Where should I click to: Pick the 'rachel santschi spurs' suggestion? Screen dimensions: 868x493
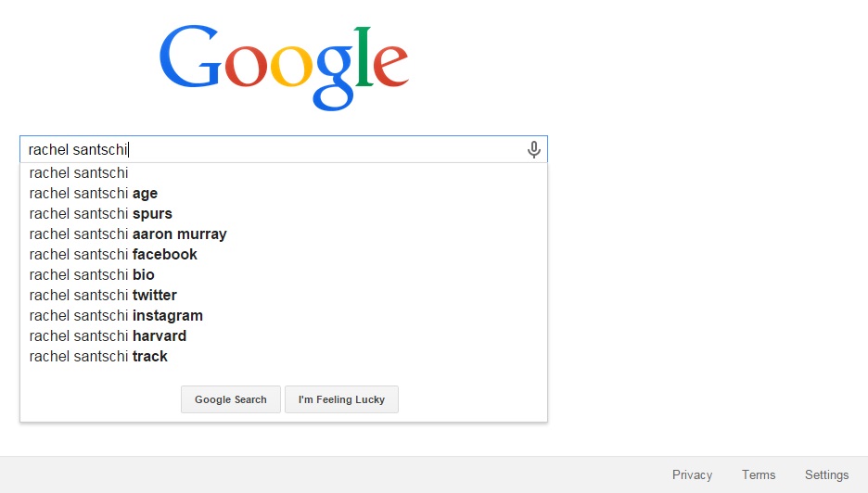pos(284,214)
